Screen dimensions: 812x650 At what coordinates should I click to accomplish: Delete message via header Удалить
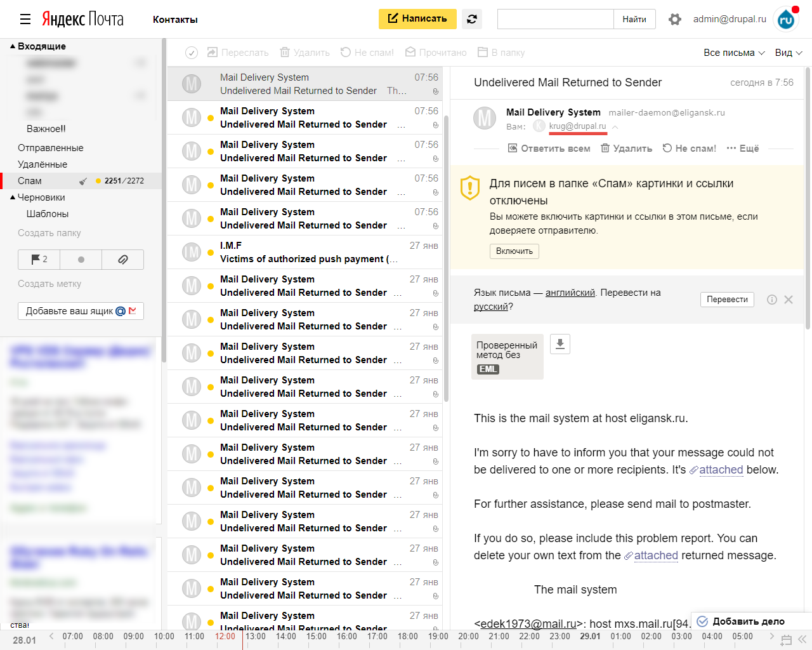point(627,148)
